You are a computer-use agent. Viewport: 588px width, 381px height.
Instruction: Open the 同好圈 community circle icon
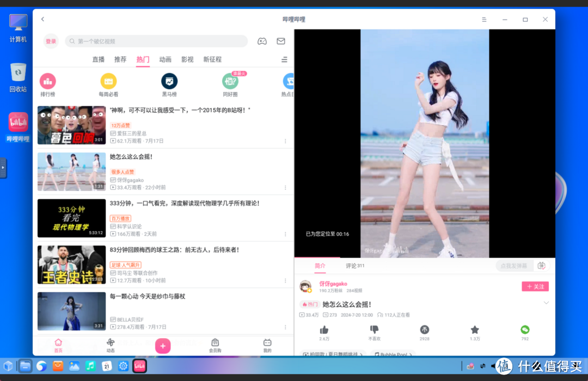230,82
